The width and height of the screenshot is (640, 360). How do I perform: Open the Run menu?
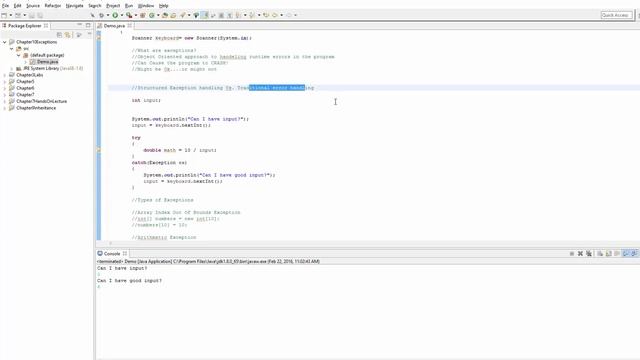129,6
